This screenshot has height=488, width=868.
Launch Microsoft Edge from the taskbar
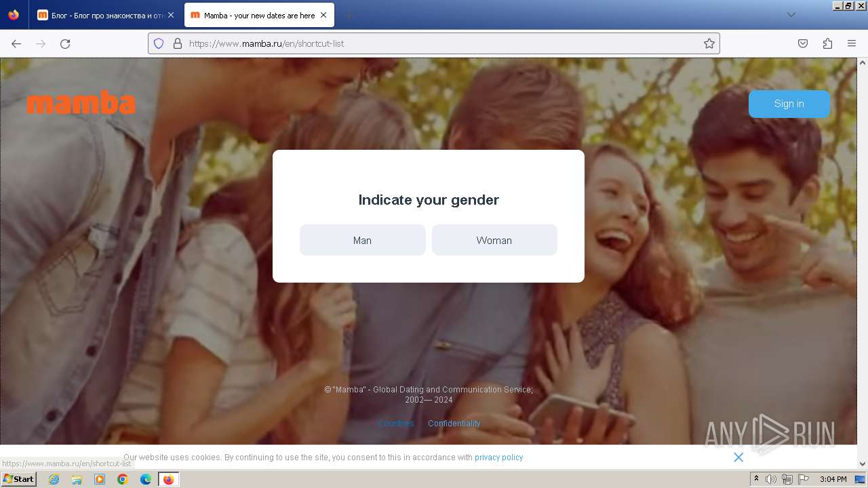pos(146,479)
